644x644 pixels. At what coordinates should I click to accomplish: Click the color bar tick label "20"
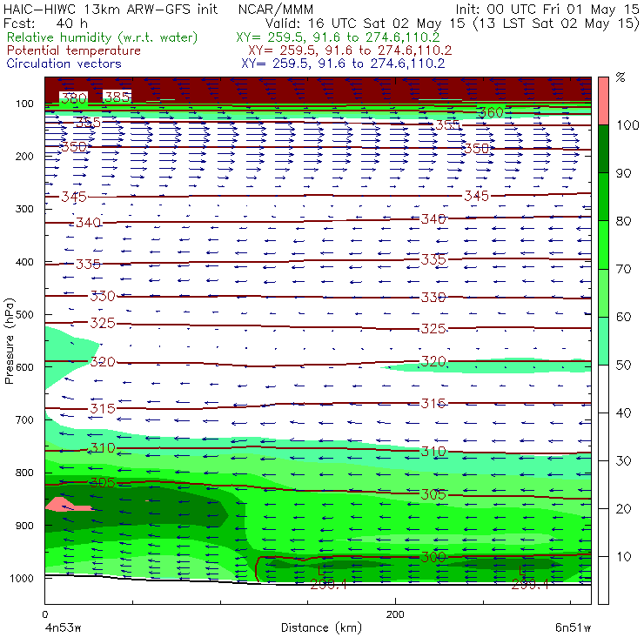[x=623, y=509]
